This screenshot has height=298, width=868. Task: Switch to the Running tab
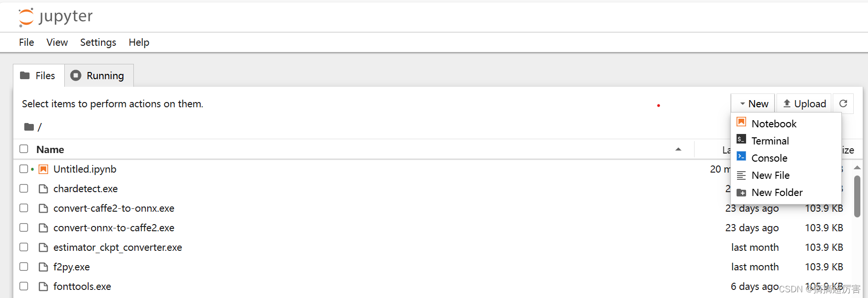coord(98,75)
